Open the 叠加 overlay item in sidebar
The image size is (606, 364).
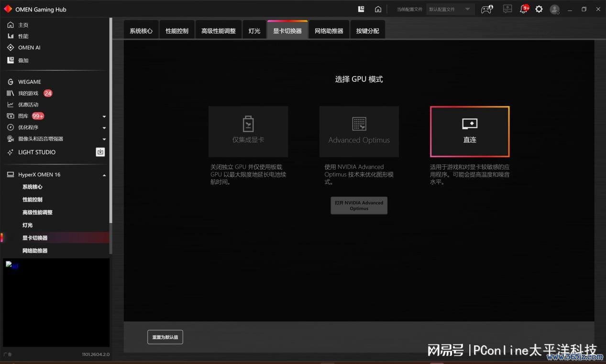pyautogui.click(x=23, y=60)
